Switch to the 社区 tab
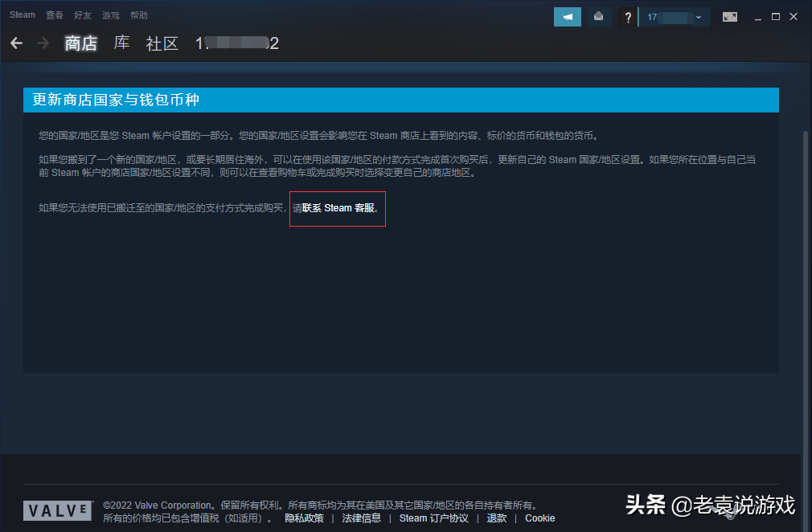The height and width of the screenshot is (532, 812). point(162,43)
